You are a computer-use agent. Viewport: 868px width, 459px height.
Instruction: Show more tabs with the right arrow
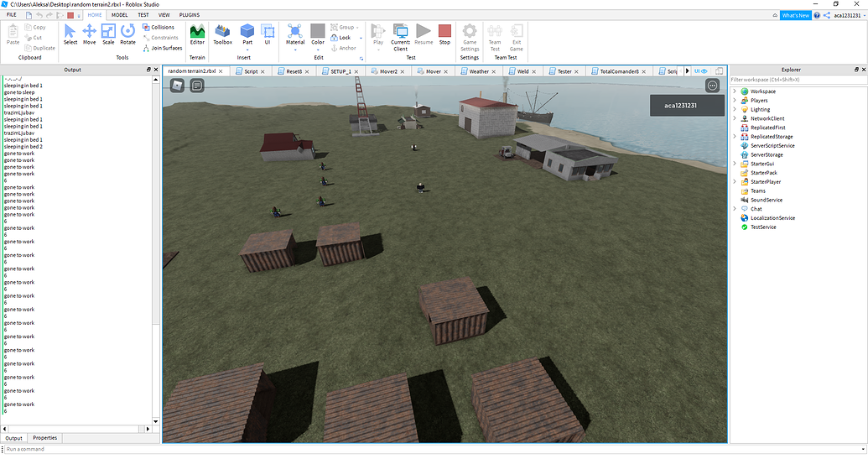[x=688, y=70]
